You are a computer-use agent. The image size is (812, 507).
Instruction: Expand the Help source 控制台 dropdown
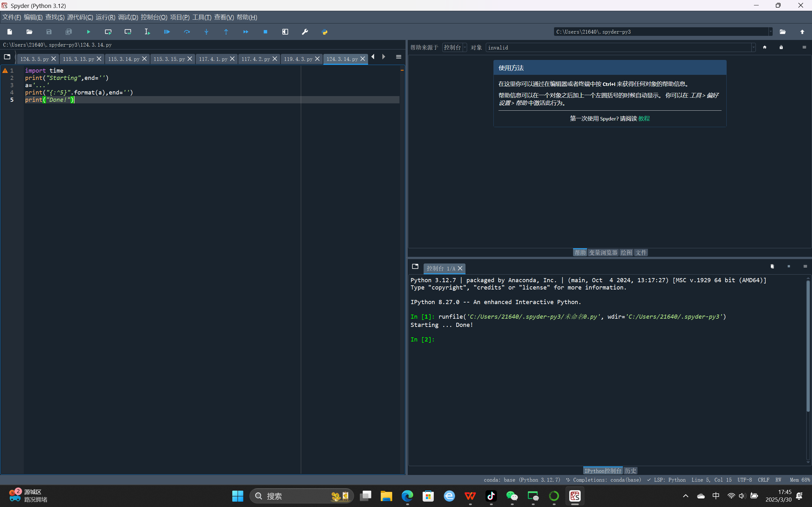[x=454, y=48]
